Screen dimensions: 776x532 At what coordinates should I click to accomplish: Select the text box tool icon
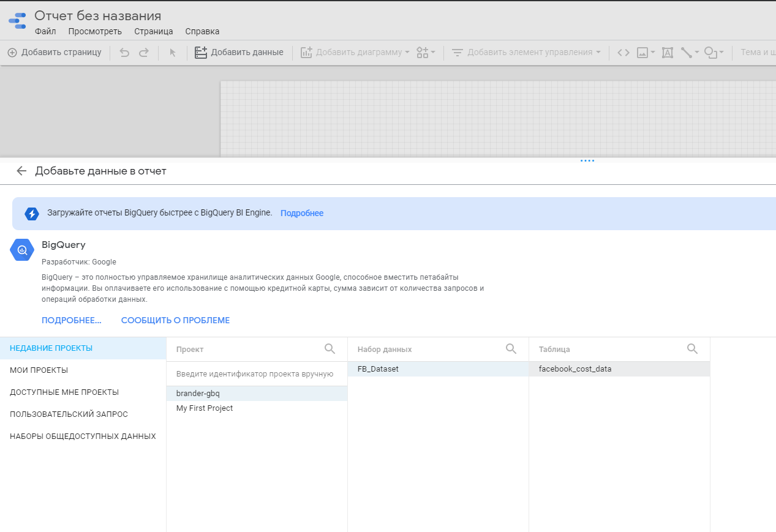click(668, 53)
